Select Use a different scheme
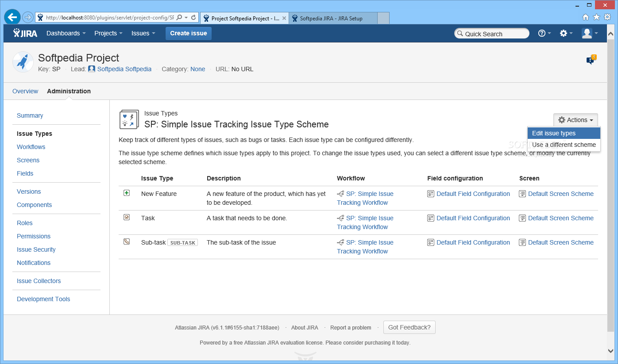 point(564,145)
